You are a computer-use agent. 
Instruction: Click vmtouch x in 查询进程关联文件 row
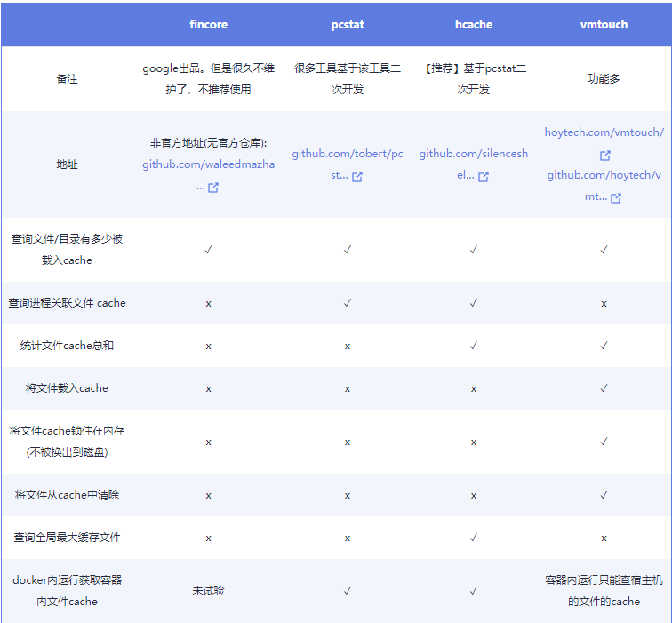click(604, 304)
